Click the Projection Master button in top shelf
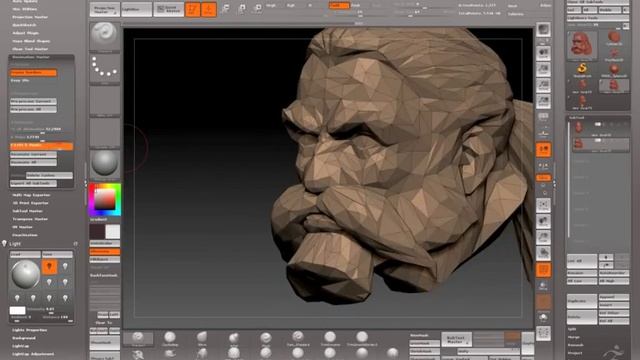 pyautogui.click(x=104, y=9)
